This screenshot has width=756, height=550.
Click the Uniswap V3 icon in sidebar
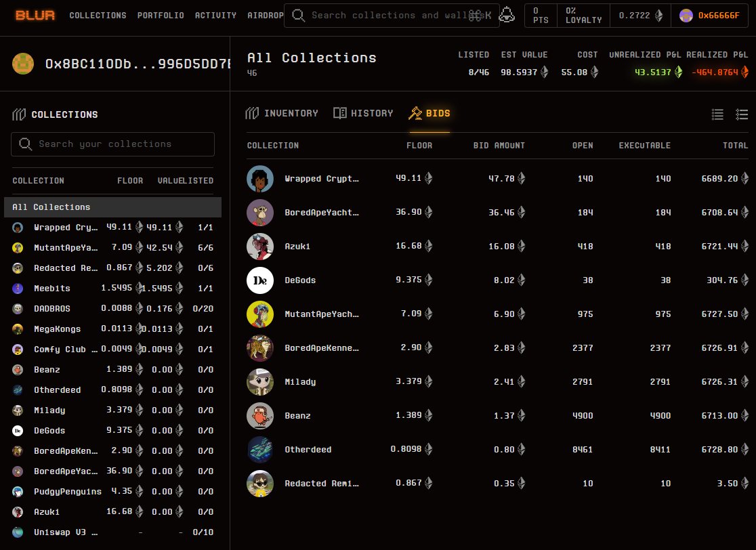(18, 532)
